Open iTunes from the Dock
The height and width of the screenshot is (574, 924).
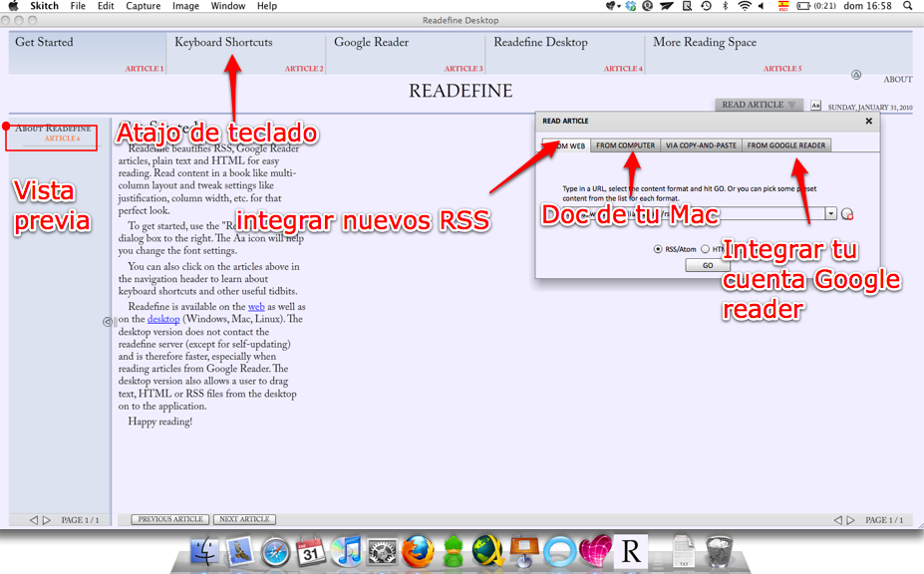click(x=346, y=552)
